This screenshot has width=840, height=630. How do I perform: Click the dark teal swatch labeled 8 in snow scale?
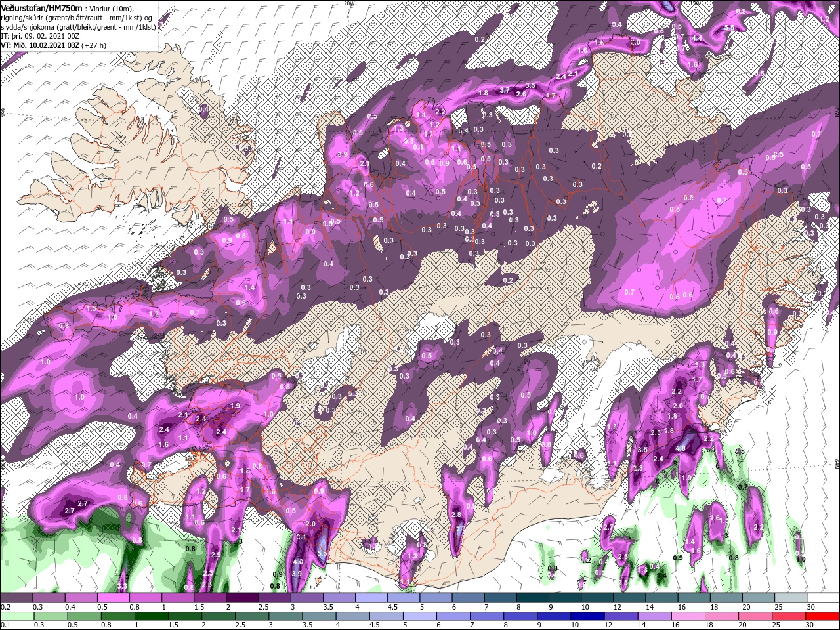click(532, 597)
